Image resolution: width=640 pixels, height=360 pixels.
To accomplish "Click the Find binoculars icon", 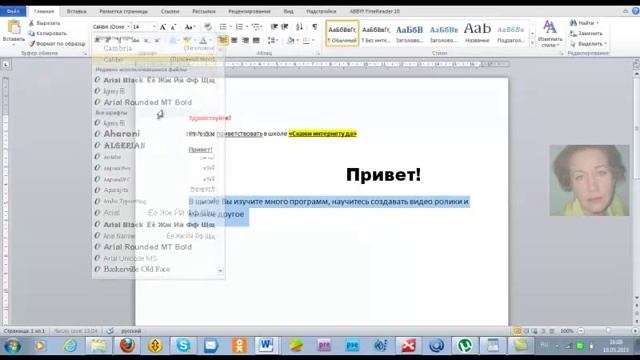I will (573, 23).
